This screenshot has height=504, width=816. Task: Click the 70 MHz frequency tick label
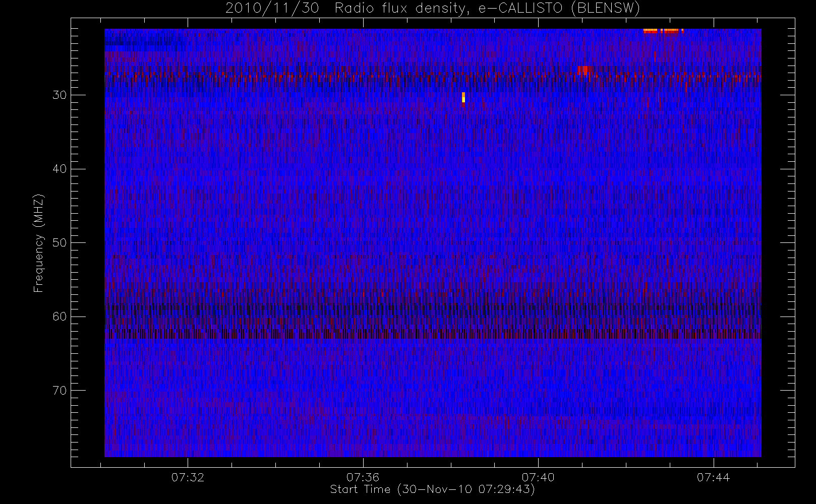pyautogui.click(x=60, y=391)
